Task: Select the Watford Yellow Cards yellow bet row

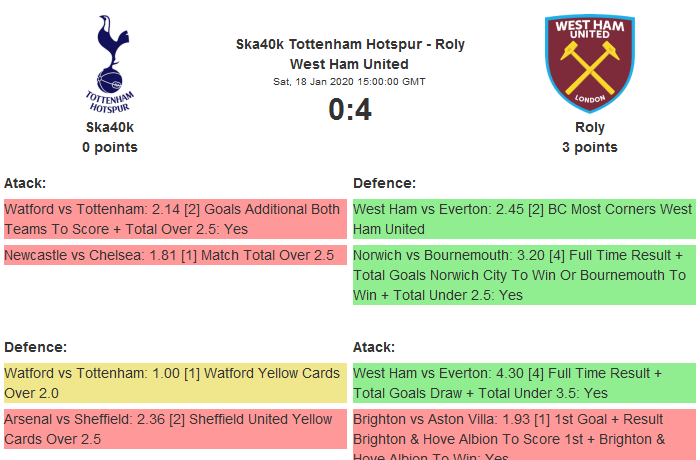Action: (174, 383)
